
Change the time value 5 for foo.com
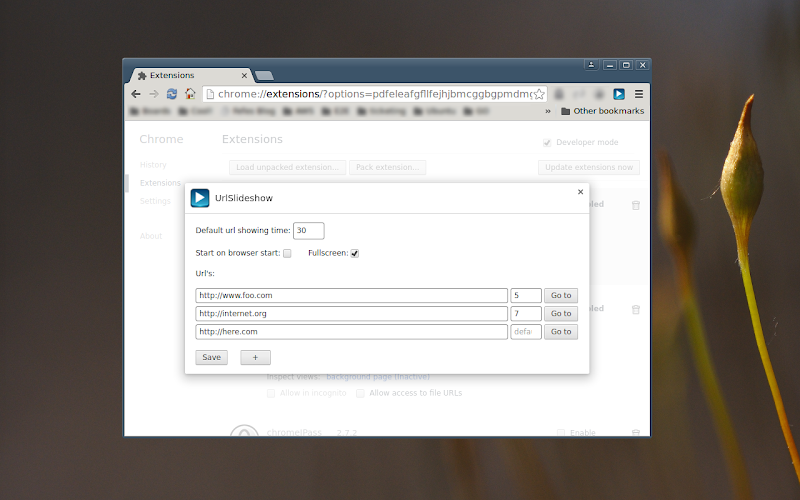[x=526, y=295]
